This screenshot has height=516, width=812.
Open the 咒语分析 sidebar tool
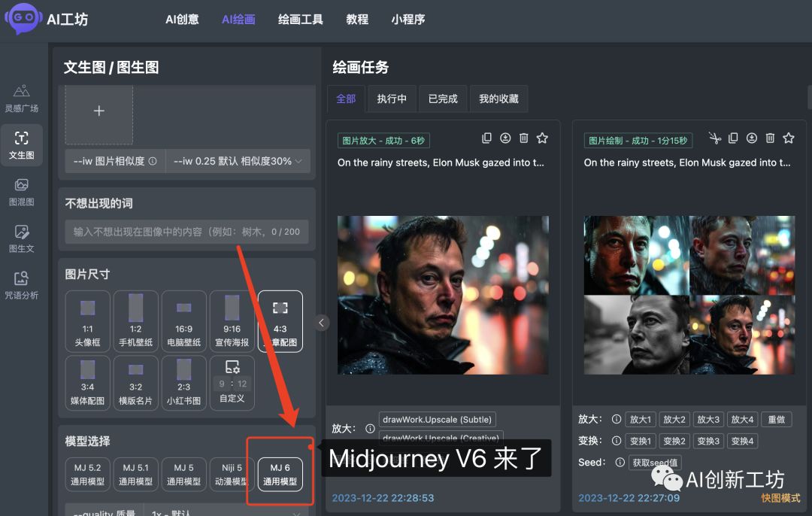coord(21,285)
